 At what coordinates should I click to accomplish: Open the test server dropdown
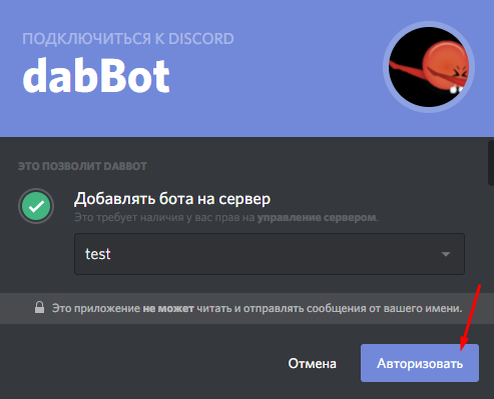tap(269, 254)
